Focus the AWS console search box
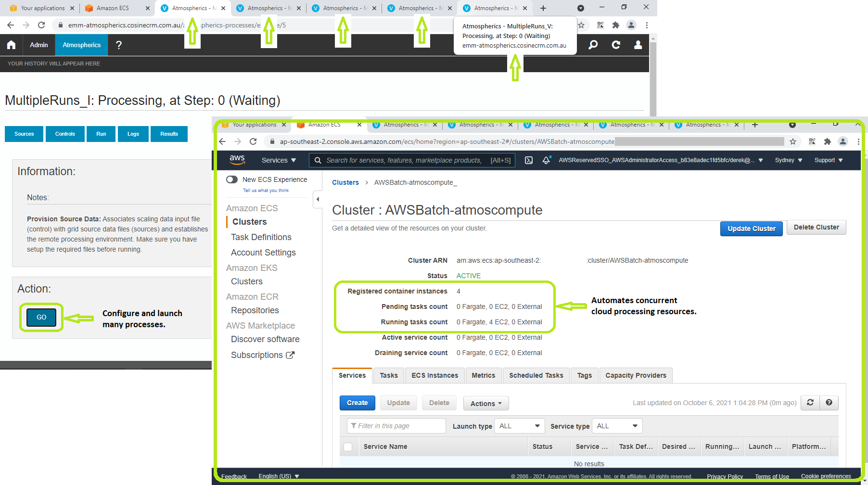The width and height of the screenshot is (868, 485). tap(412, 160)
